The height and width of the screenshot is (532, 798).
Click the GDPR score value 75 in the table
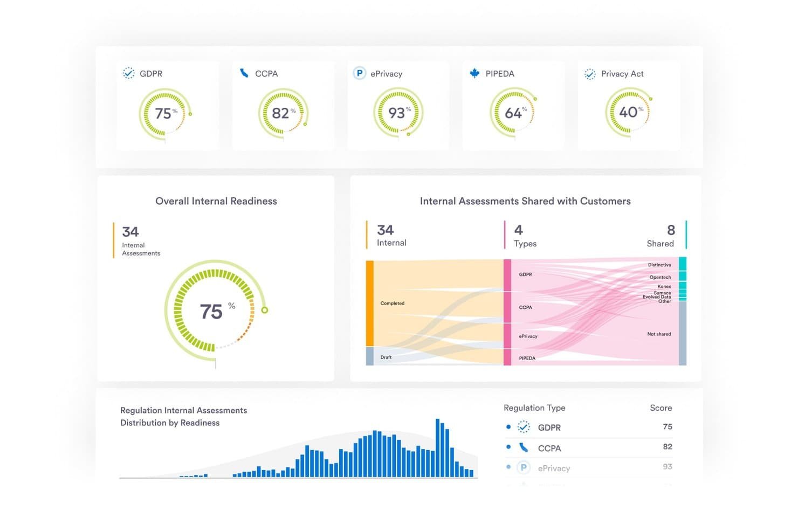(x=668, y=426)
